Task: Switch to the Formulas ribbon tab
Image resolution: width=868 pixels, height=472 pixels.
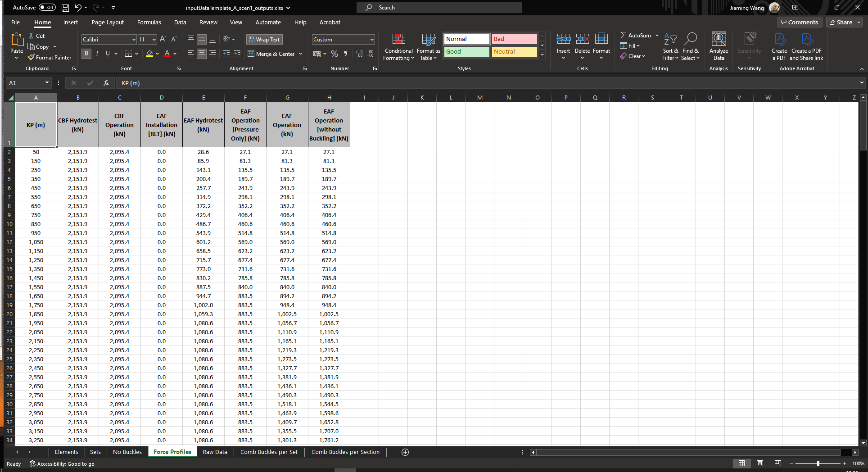Action: click(x=149, y=22)
